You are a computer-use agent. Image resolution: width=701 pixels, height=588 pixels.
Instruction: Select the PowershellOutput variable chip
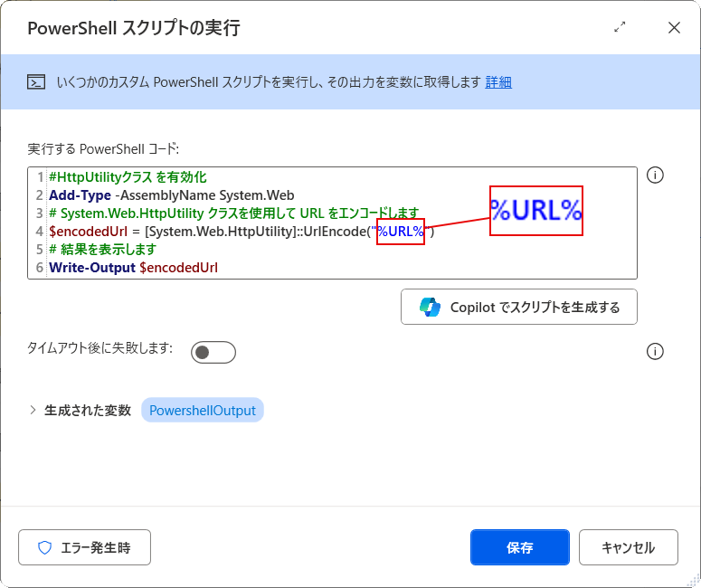203,410
